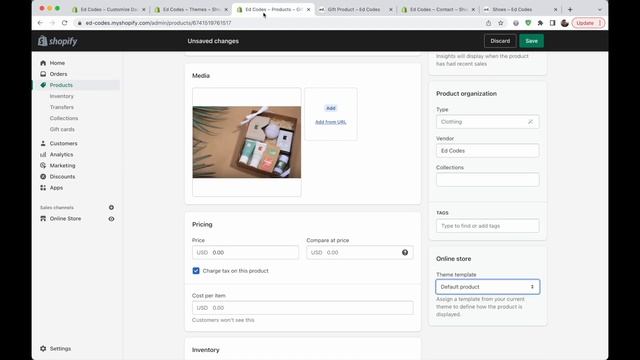Click the browser share icon
This screenshot has height=360, width=640.
pos(488,23)
